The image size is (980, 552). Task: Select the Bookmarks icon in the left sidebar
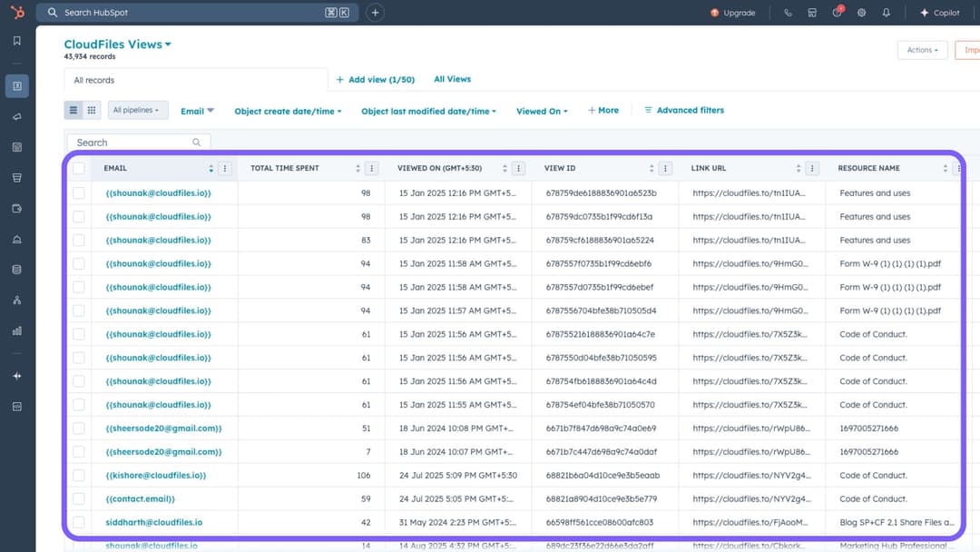16,41
